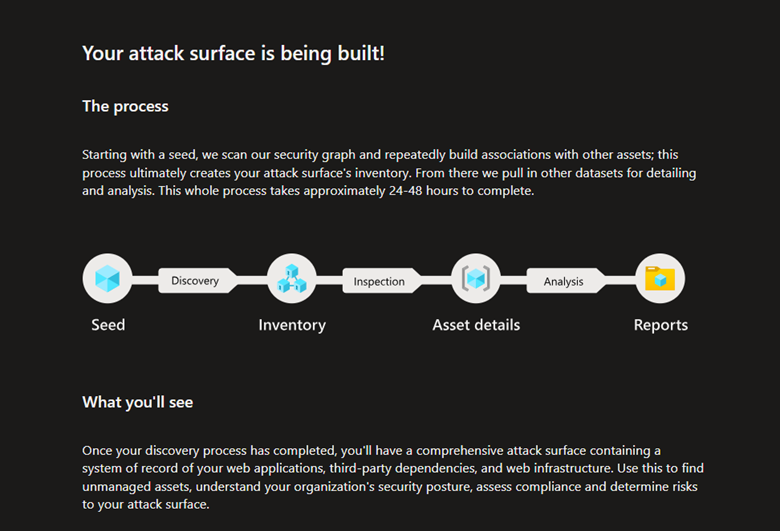
Task: Click the Seed cube icon
Action: point(107,278)
